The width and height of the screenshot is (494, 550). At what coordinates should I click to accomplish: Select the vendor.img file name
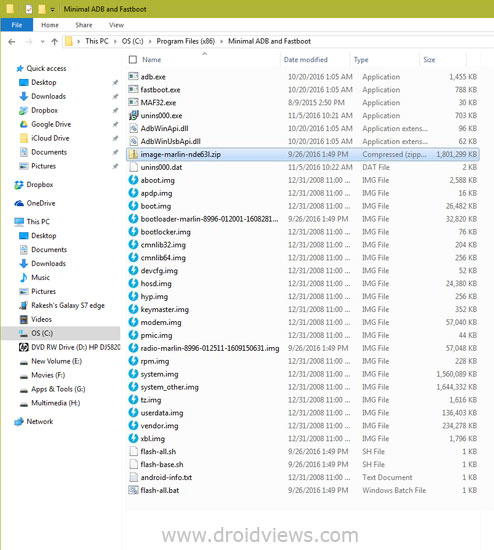(159, 426)
